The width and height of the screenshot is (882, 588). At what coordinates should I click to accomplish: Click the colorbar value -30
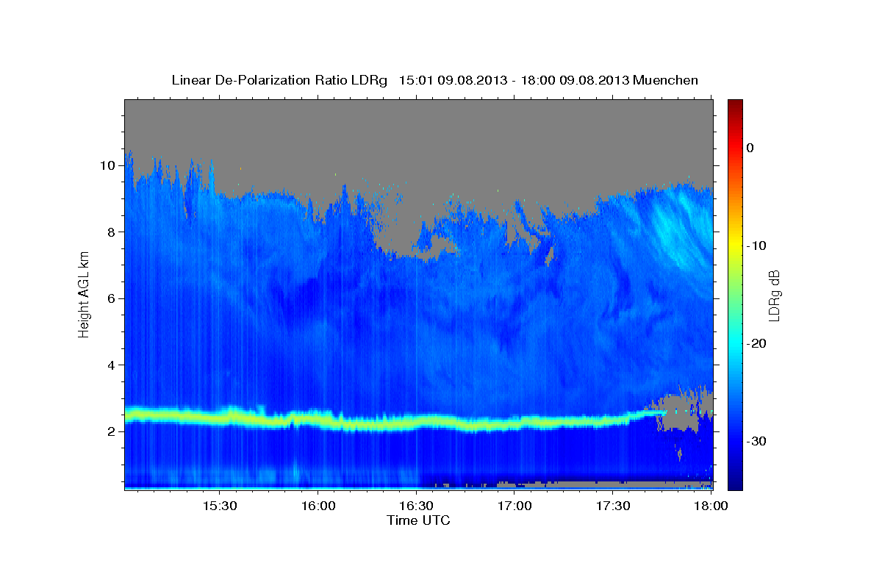[x=756, y=441]
